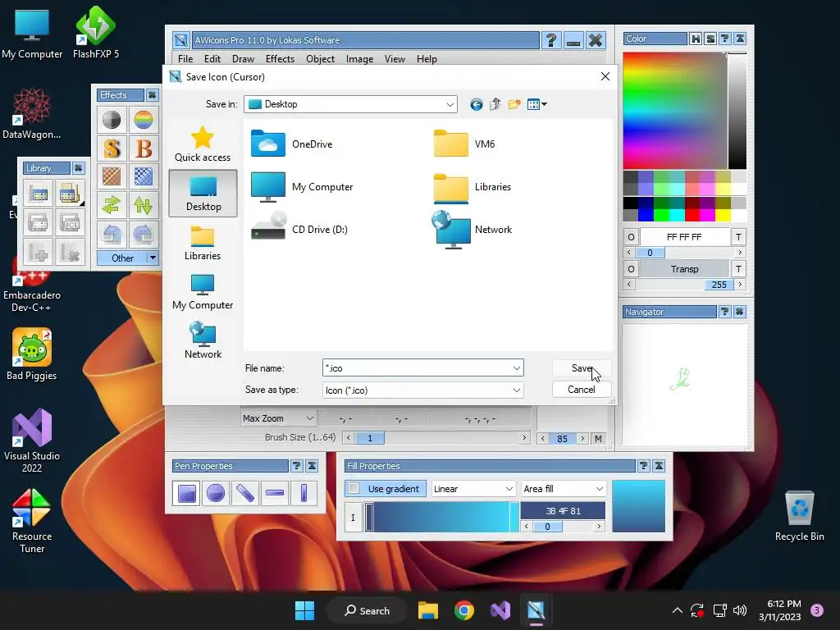The width and height of the screenshot is (840, 630).
Task: Open the Edit menu
Action: click(x=212, y=59)
